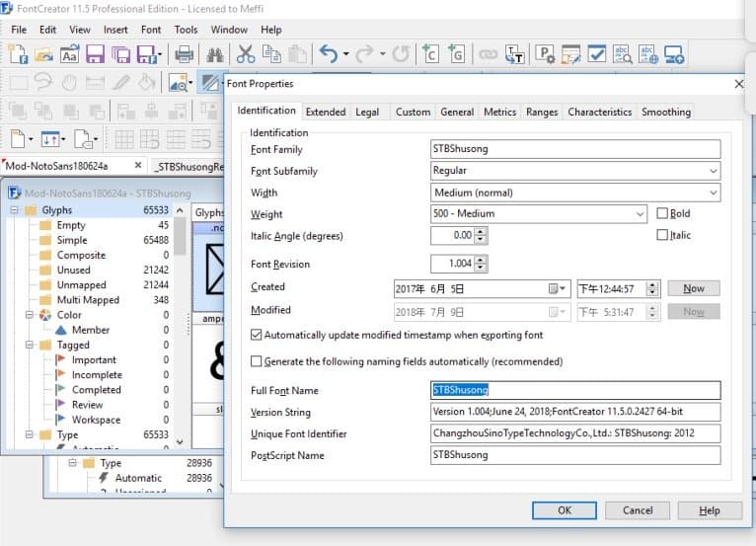Click the Help button in dialog
The width and height of the screenshot is (756, 546).
(710, 510)
